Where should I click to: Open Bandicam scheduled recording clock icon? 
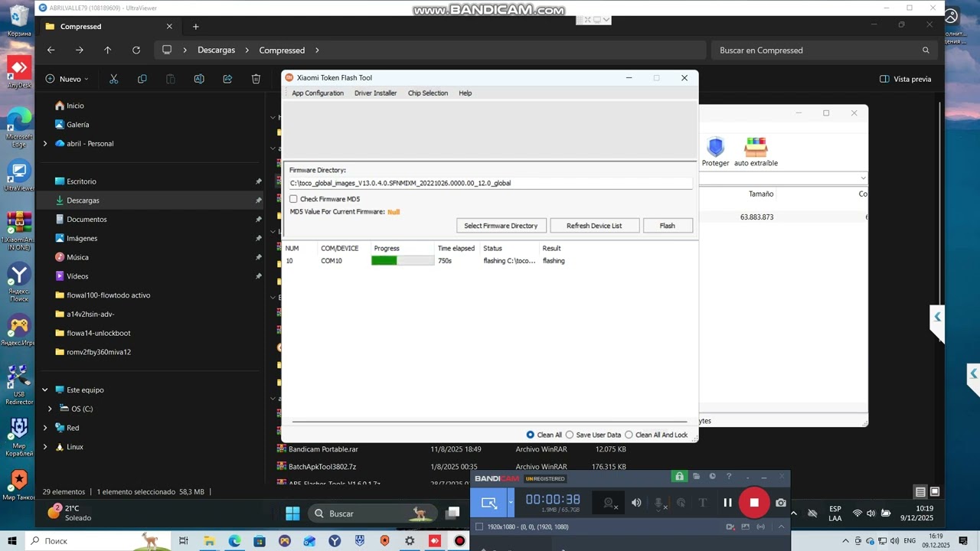point(712,476)
